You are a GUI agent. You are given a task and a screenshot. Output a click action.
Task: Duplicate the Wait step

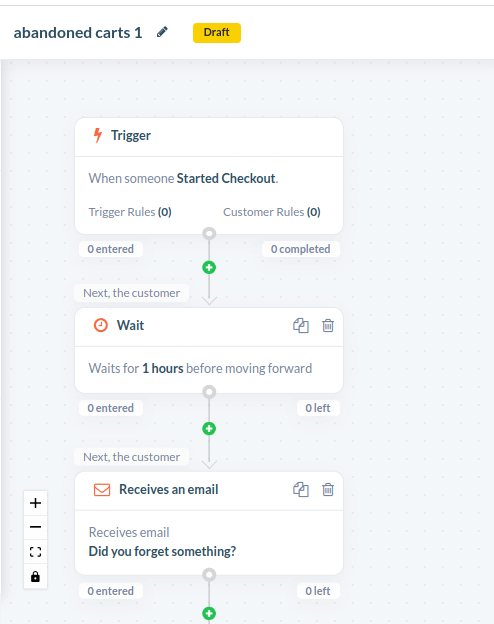tap(301, 326)
